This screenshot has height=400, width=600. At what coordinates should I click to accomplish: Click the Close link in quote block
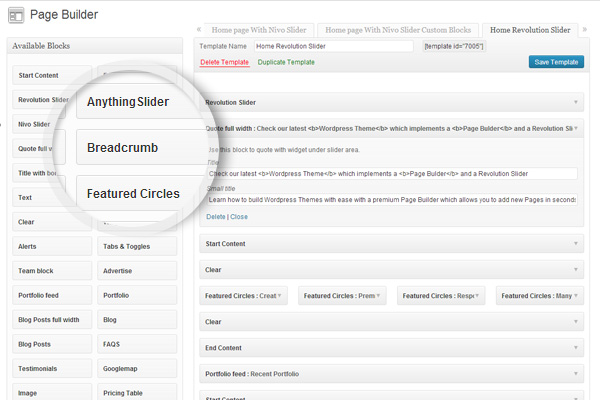pyautogui.click(x=239, y=217)
